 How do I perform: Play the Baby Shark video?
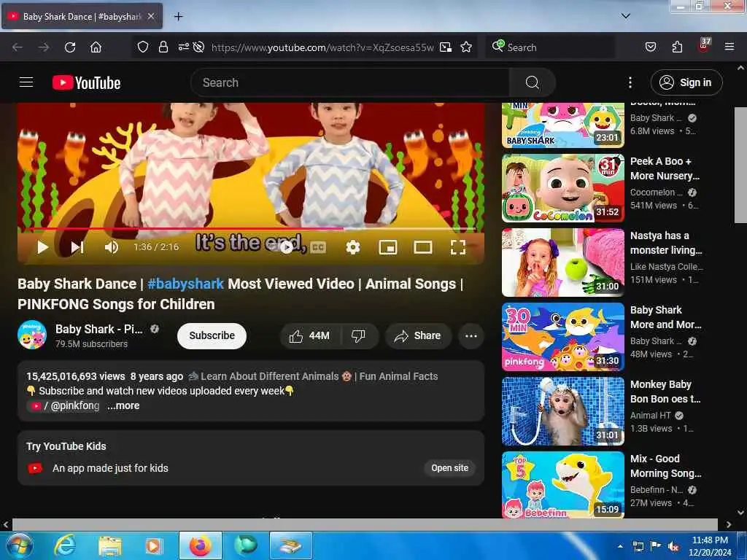click(x=43, y=247)
